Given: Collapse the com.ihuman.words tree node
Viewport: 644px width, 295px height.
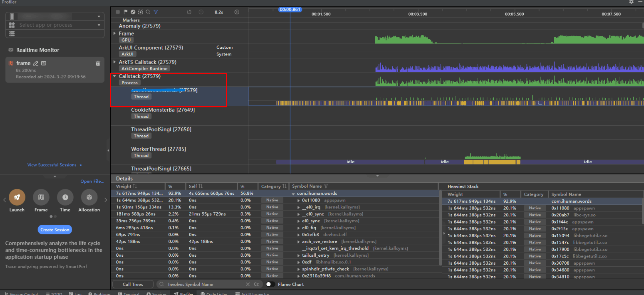Looking at the screenshot, I should [x=293, y=194].
